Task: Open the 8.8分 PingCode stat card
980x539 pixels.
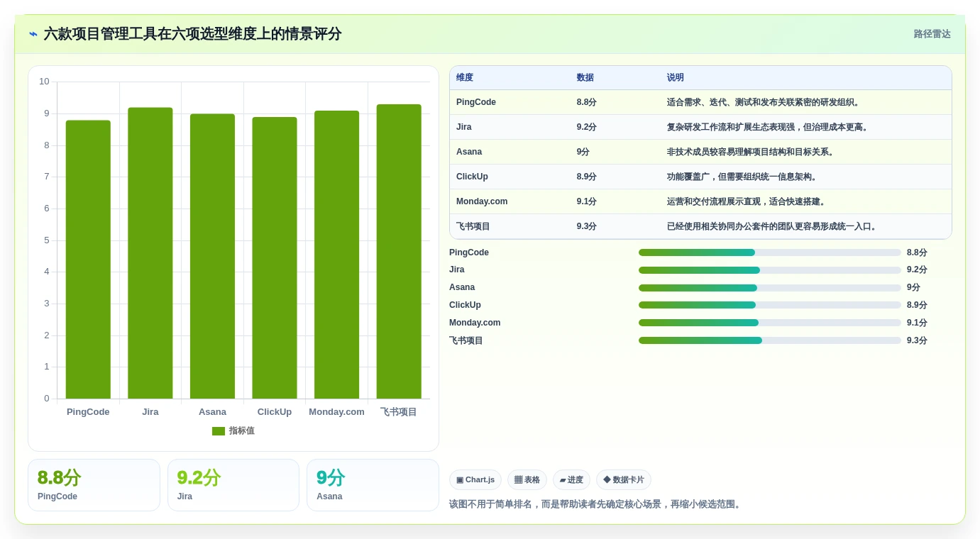Action: coord(94,485)
